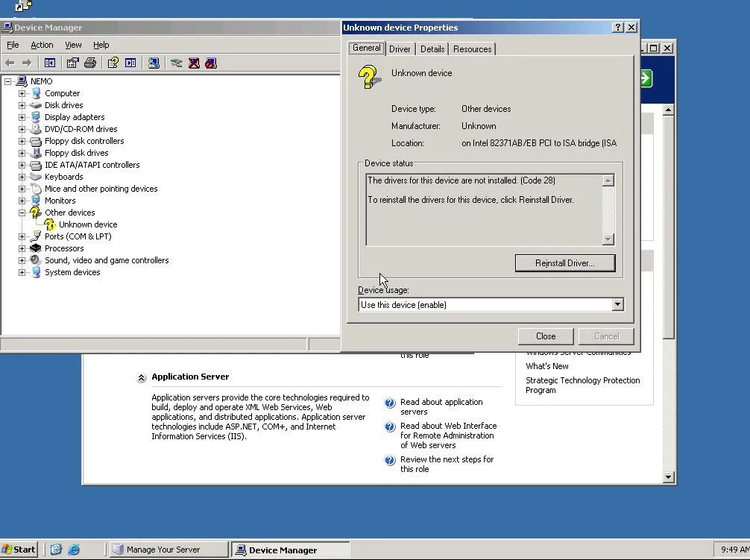
Task: Click the green arrow button in Manage Your Server
Action: pyautogui.click(x=646, y=78)
